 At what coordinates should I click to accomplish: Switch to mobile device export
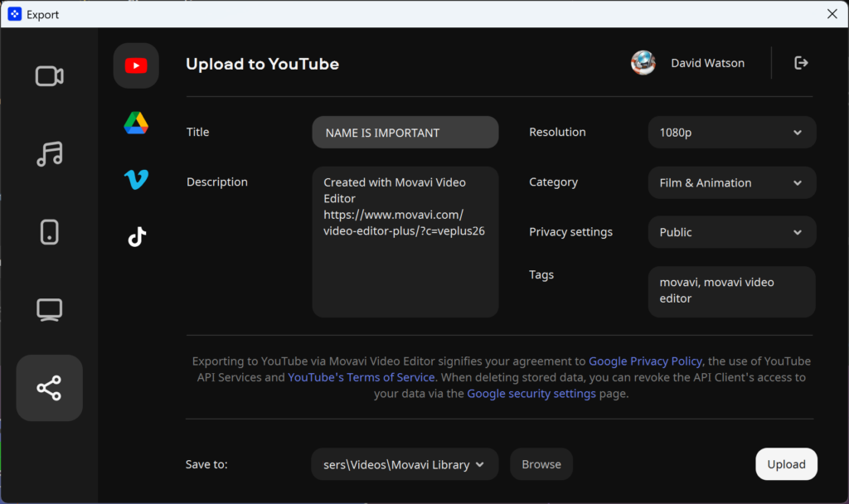49,232
